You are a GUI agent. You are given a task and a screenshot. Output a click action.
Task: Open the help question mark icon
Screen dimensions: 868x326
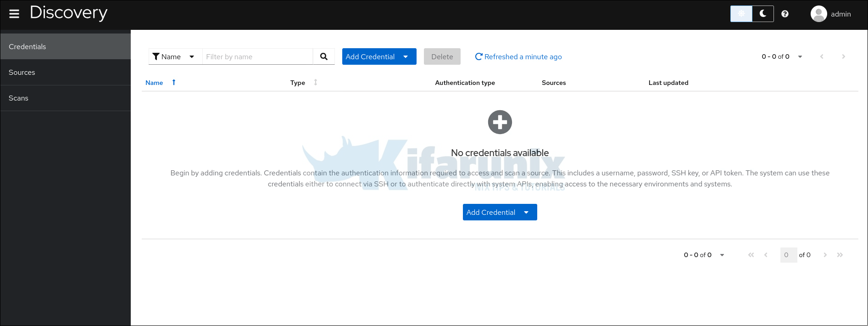point(785,14)
